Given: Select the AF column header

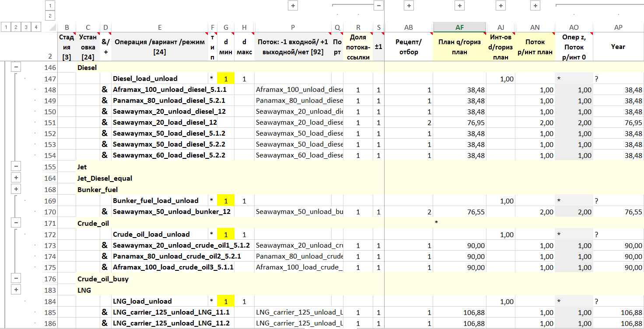Looking at the screenshot, I should tap(459, 27).
